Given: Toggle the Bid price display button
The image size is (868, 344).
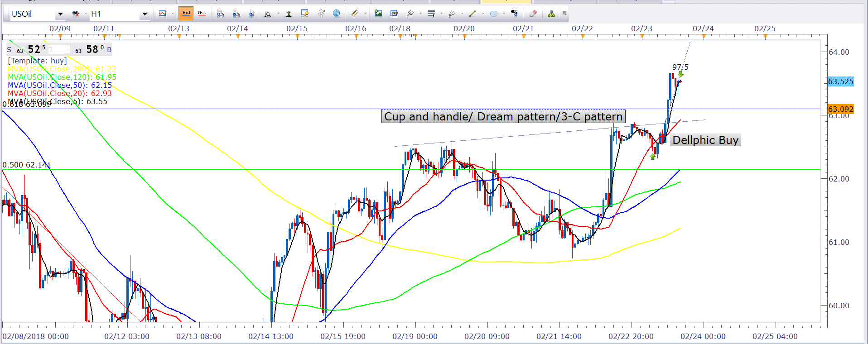Looking at the screenshot, I should (186, 14).
